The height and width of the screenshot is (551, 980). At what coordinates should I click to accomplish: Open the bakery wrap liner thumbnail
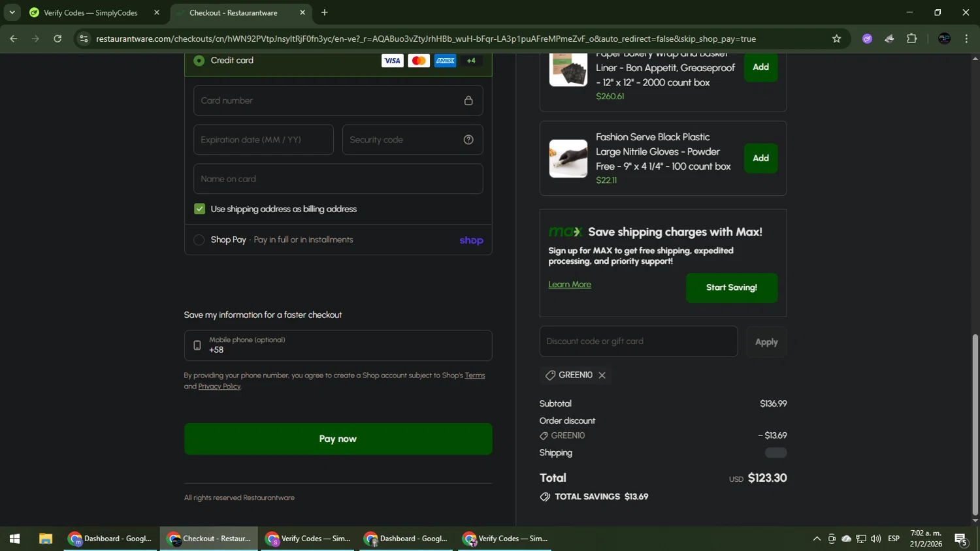(568, 69)
